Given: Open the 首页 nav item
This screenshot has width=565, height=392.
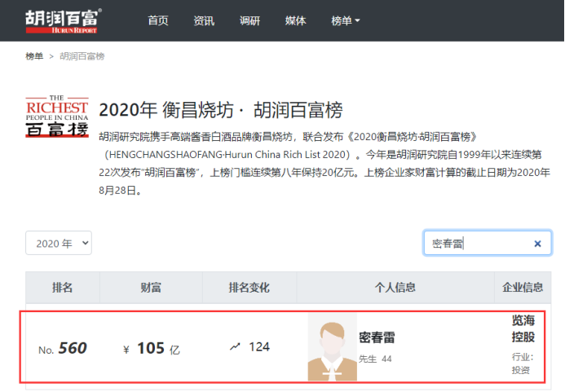Looking at the screenshot, I should click(x=158, y=20).
